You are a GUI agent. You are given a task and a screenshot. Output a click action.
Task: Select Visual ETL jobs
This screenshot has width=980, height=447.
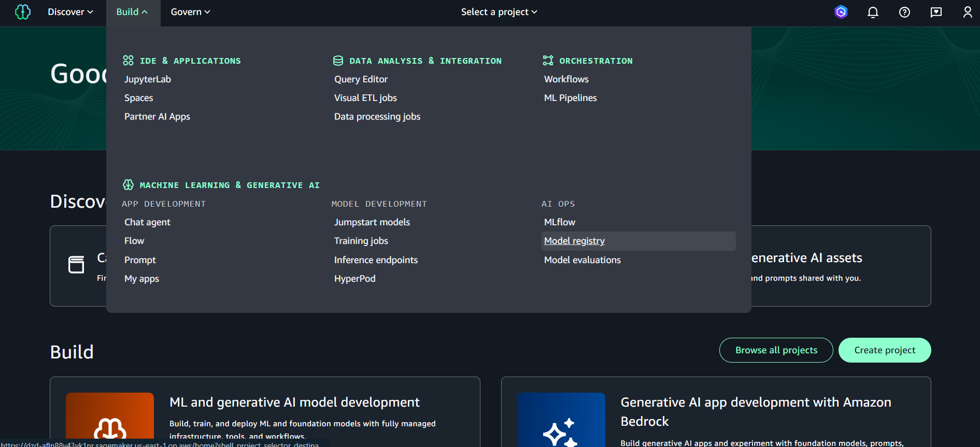click(x=365, y=98)
